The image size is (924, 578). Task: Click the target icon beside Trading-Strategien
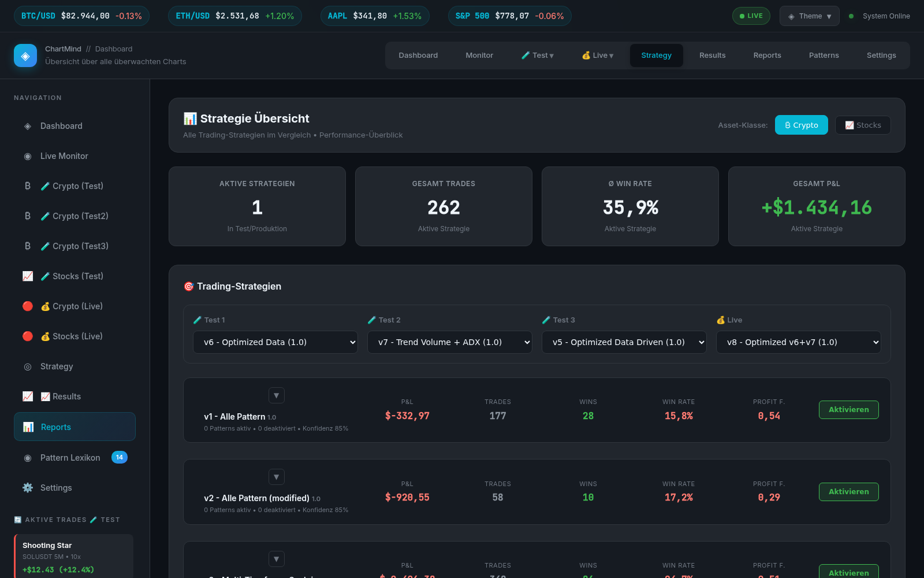tap(189, 286)
